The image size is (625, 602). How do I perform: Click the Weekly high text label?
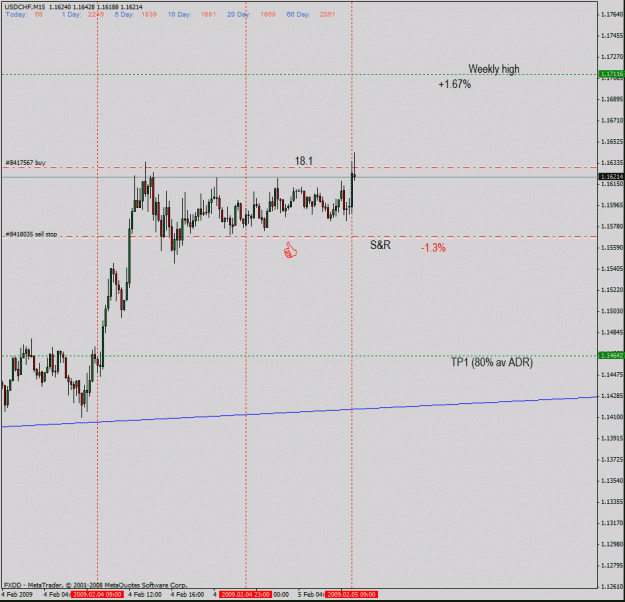[x=494, y=69]
